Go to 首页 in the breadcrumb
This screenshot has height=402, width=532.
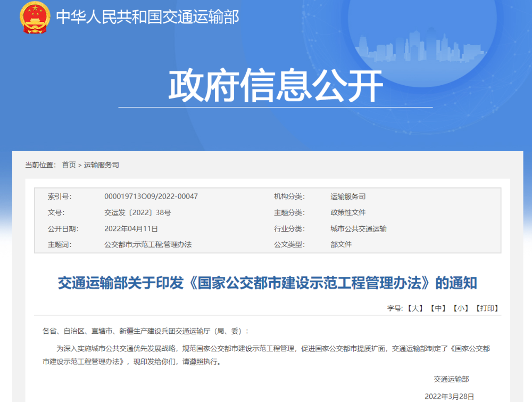click(x=69, y=165)
